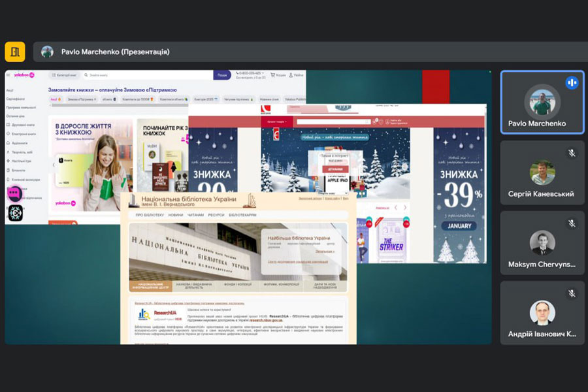
Task: Click the National Library building logo
Action: (133, 201)
